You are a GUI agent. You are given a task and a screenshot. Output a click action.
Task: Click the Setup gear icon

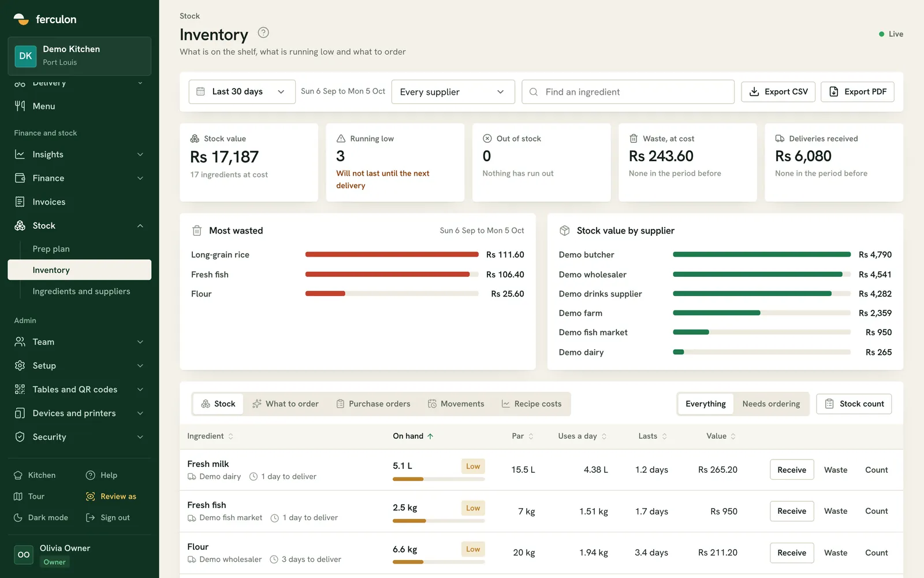20,365
